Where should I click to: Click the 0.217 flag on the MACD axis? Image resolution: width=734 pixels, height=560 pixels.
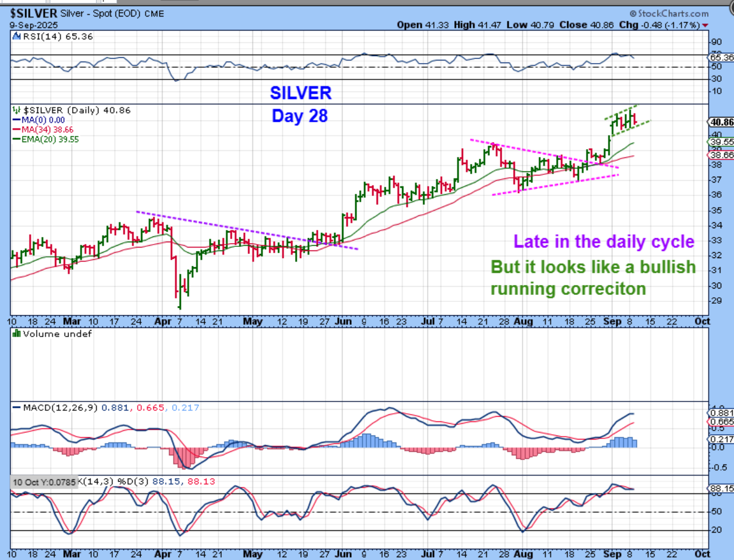[721, 439]
